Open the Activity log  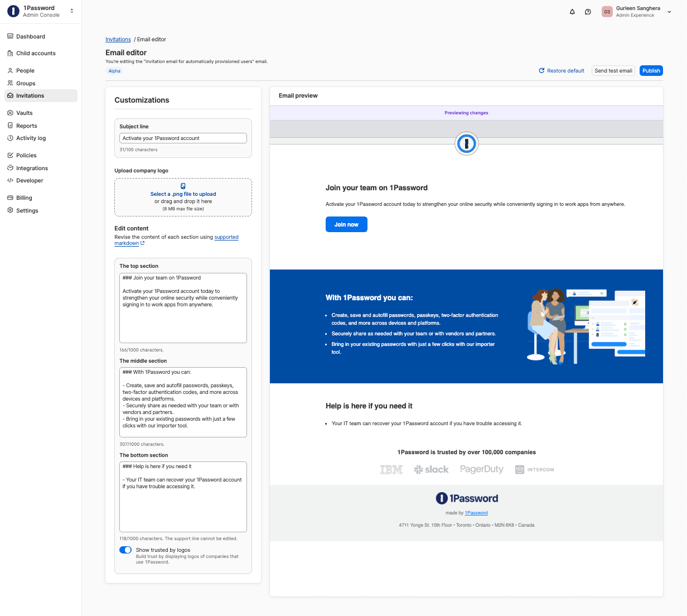(x=31, y=138)
